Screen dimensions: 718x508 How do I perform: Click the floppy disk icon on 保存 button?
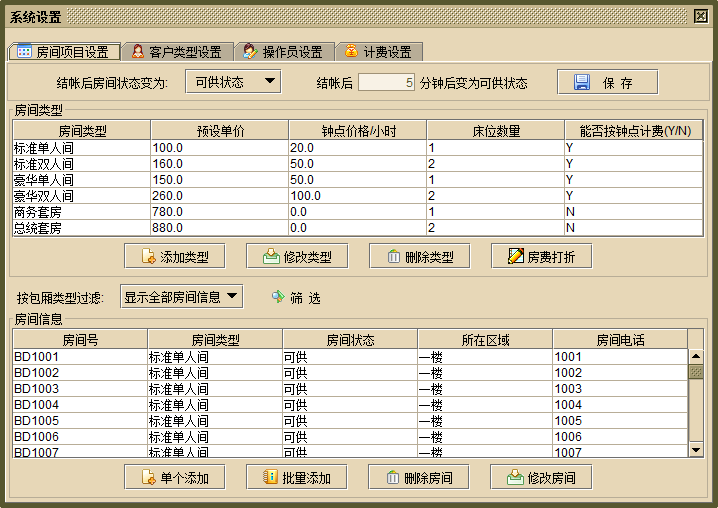tap(582, 82)
